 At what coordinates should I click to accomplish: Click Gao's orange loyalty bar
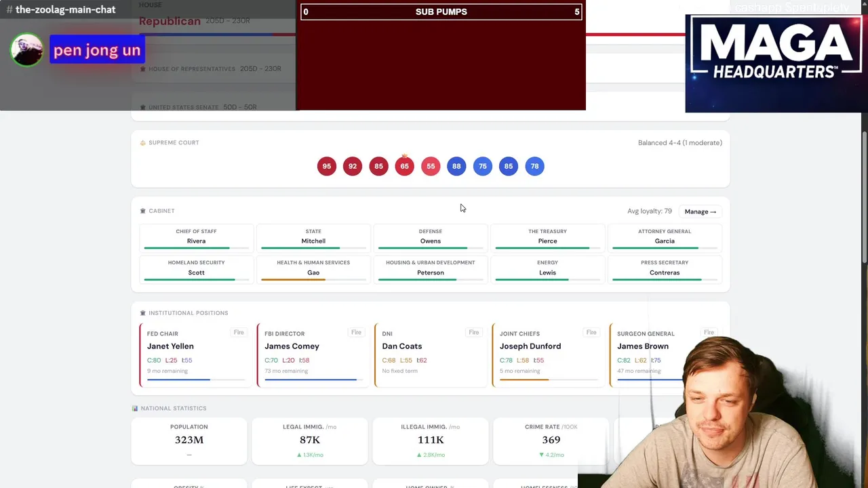pyautogui.click(x=293, y=279)
